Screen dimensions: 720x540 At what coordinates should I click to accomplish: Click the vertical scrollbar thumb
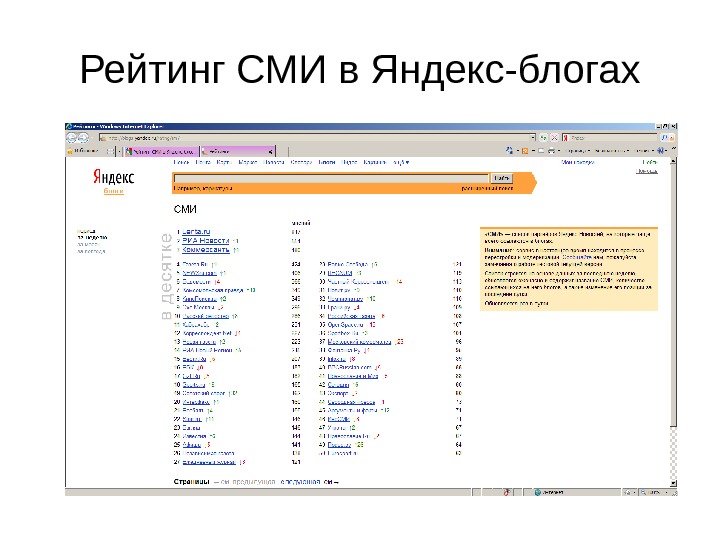pyautogui.click(x=673, y=295)
